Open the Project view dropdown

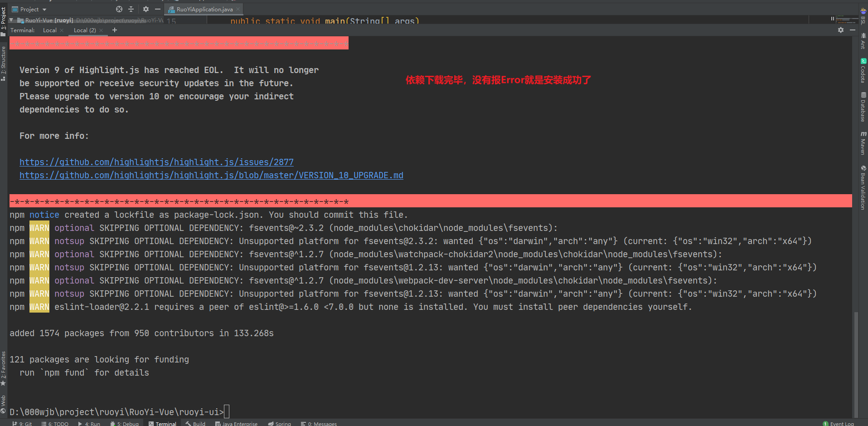[x=29, y=9]
